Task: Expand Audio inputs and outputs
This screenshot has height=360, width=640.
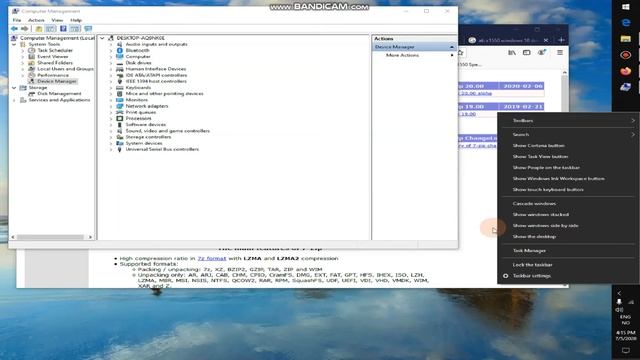Action: [111, 44]
